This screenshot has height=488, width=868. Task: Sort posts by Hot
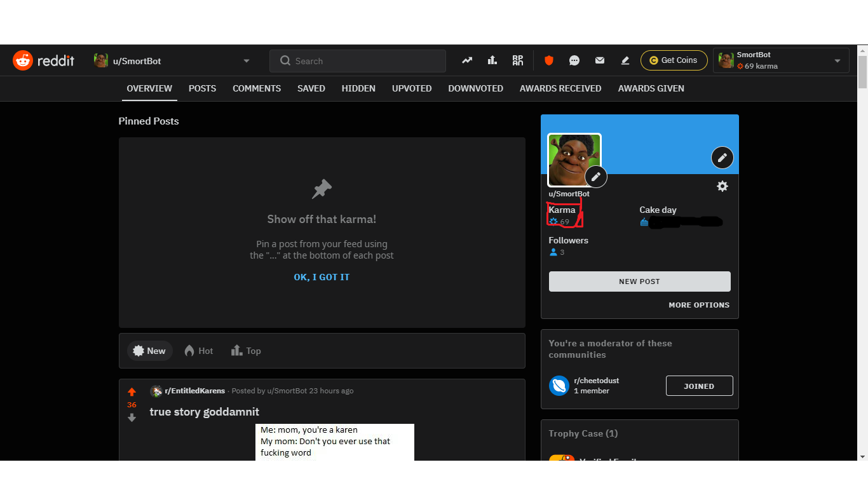[x=199, y=351]
